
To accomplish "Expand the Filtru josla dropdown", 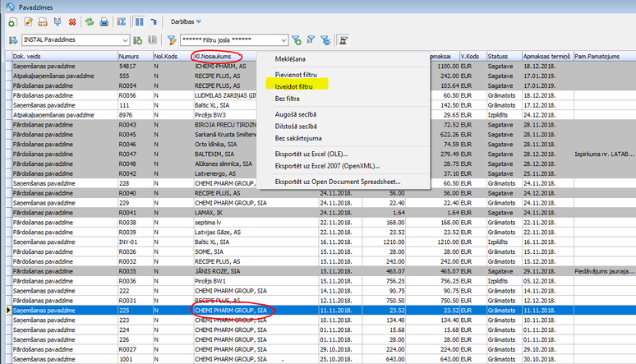I will 283,39.
